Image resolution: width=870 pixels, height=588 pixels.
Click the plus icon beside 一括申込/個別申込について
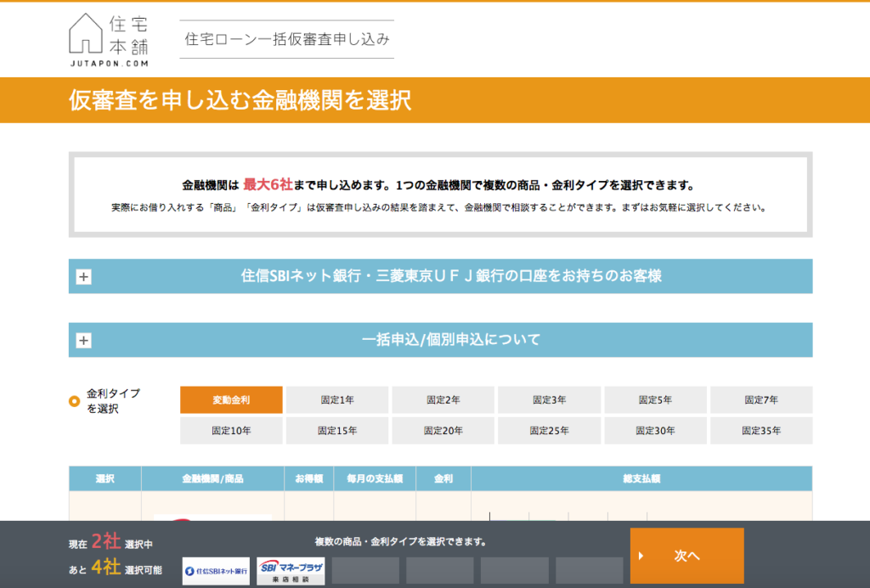pyautogui.click(x=83, y=341)
